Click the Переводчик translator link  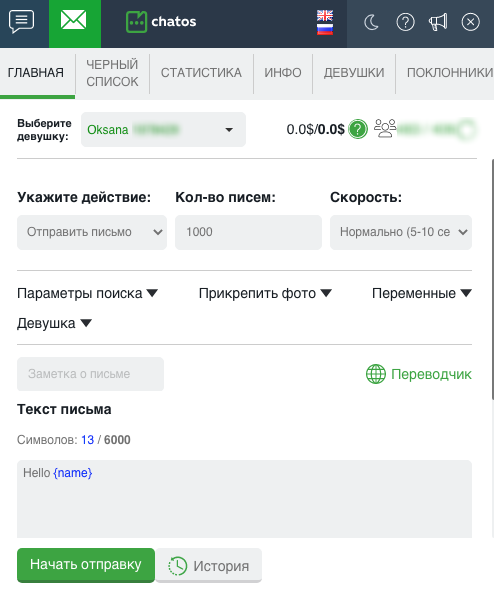[419, 374]
